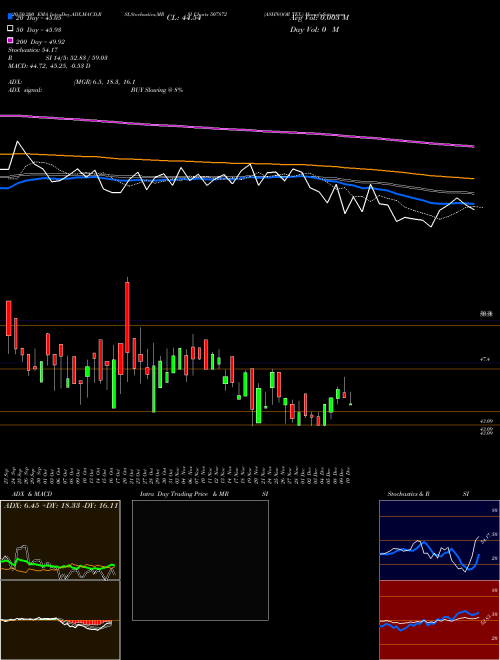Click the white 50 Day legend swatch
Screen dimensions: 500x660
[x=10, y=29]
